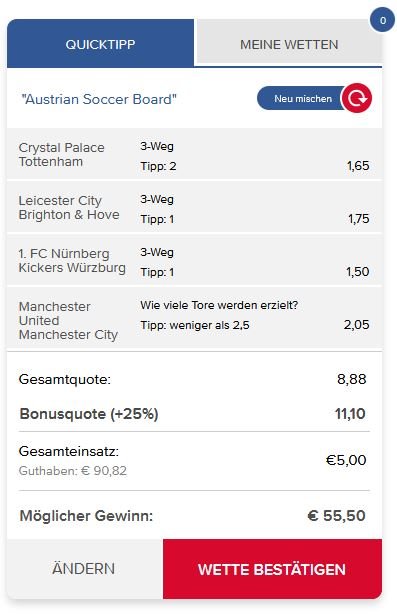Screen dimensions: 397x614
Task: Click the Ändern button
Action: [84, 569]
